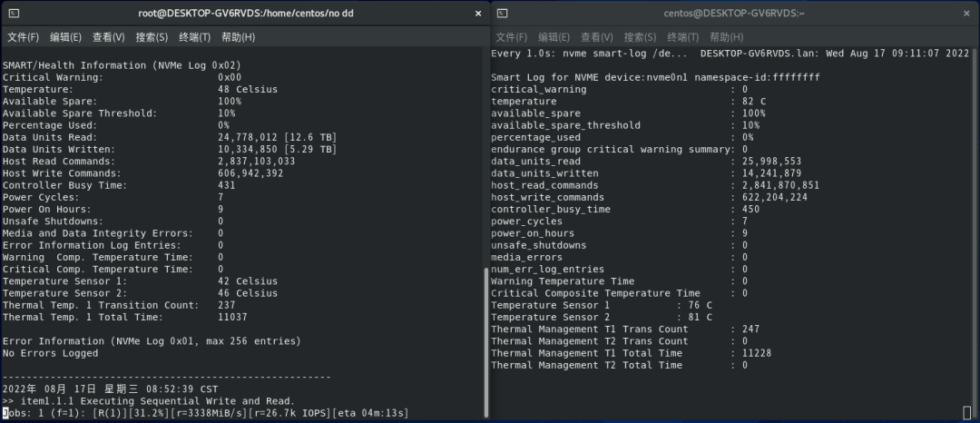The height and width of the screenshot is (423, 980).
Task: Close the left root terminal window
Action: (x=478, y=13)
